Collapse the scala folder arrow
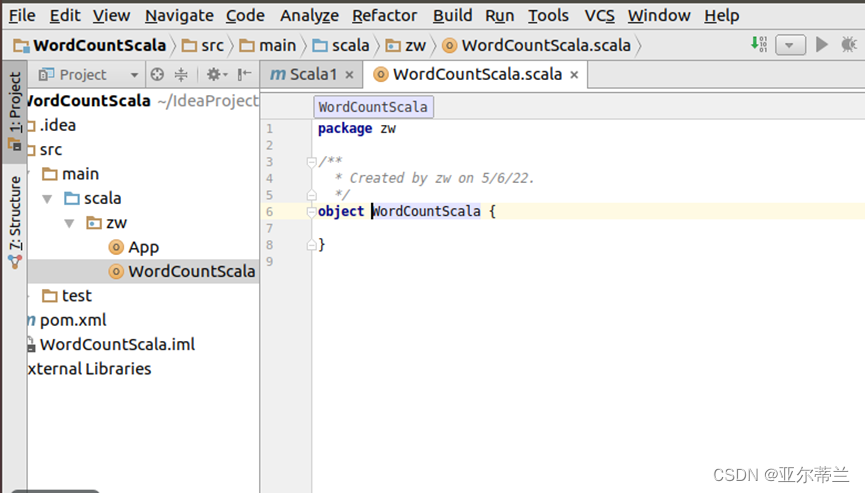This screenshot has height=493, width=865. (x=47, y=199)
